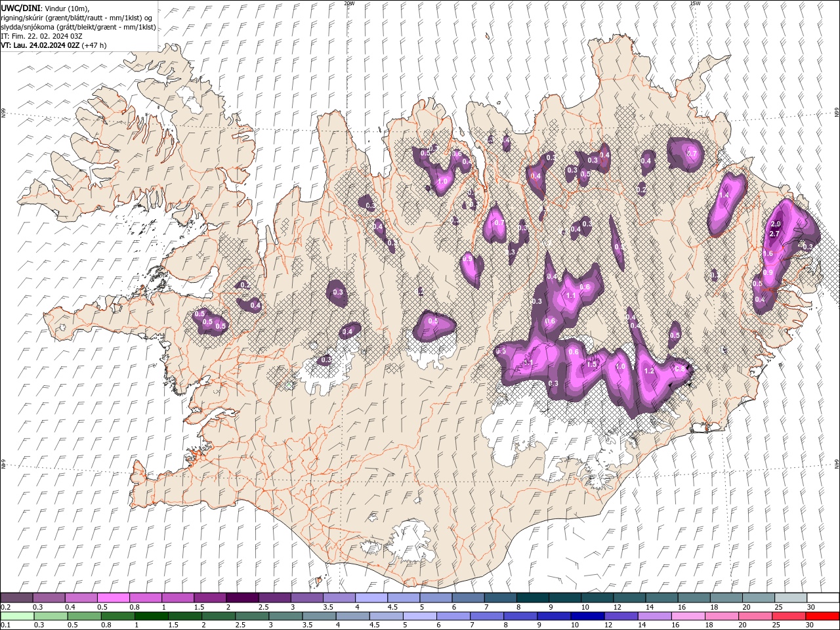840x630 pixels.
Task: Click the 1.4 snowfall value on the map
Action: click(724, 196)
